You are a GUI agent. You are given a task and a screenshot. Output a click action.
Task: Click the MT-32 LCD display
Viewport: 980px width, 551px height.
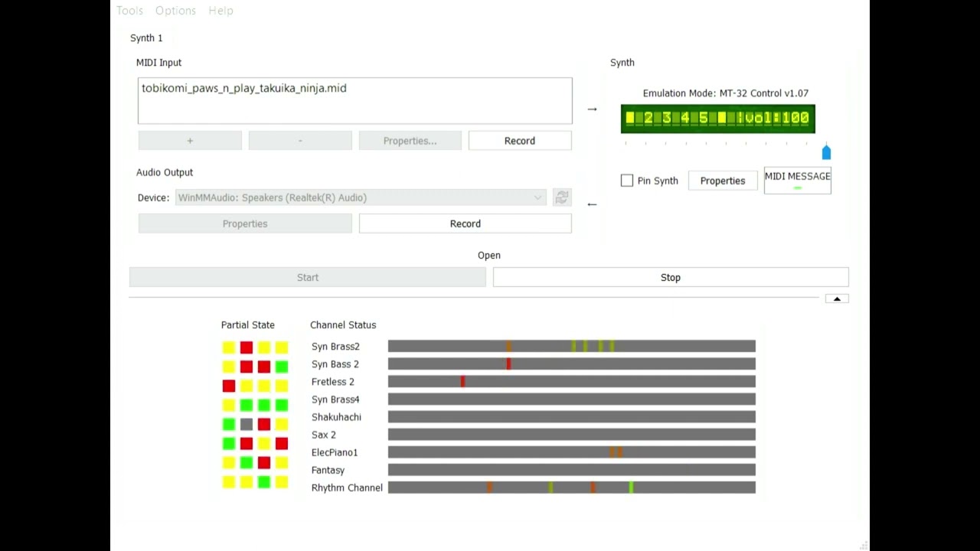tap(718, 119)
